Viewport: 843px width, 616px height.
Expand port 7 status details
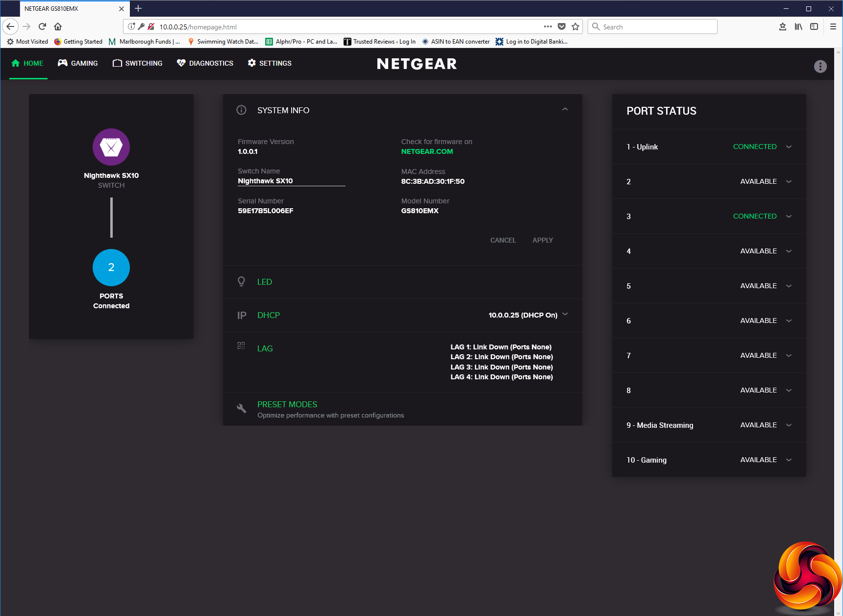pos(789,355)
